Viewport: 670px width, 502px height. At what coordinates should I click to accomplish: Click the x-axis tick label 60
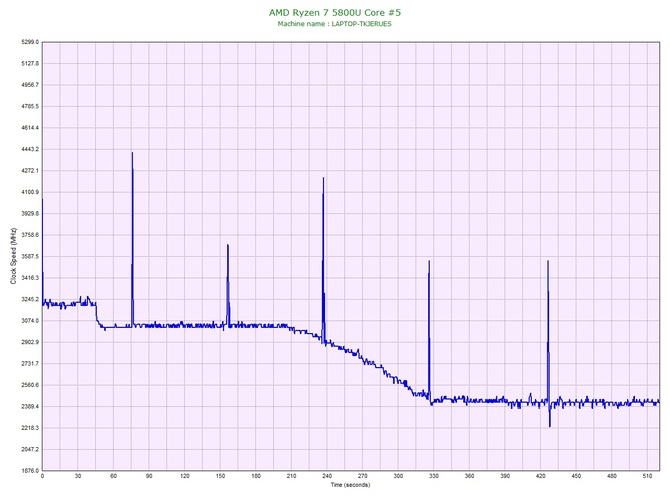pos(113,476)
